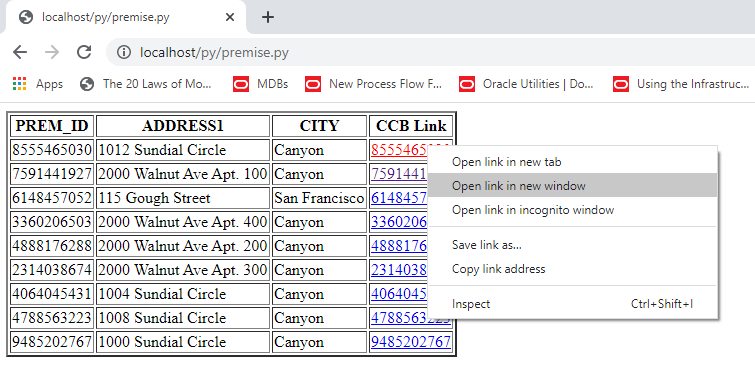
Task: Click address 2000 Walnut Ave Apt. 100
Action: pyautogui.click(x=183, y=174)
